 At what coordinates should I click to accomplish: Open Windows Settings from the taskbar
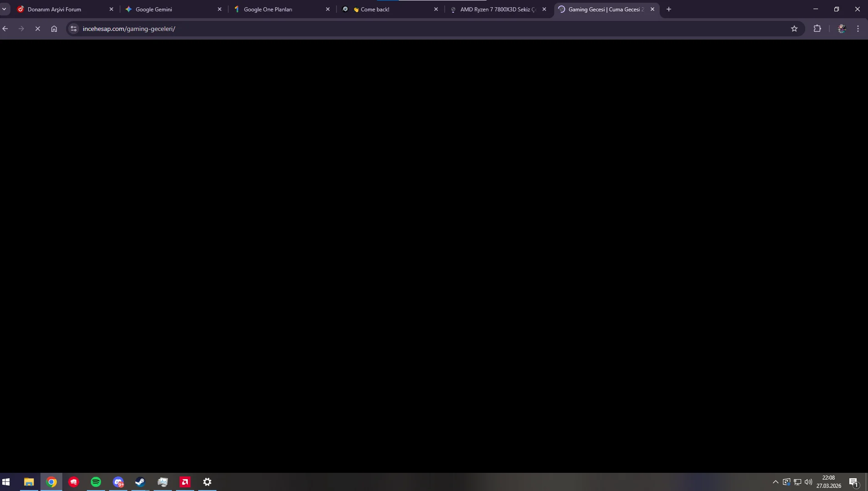point(207,482)
